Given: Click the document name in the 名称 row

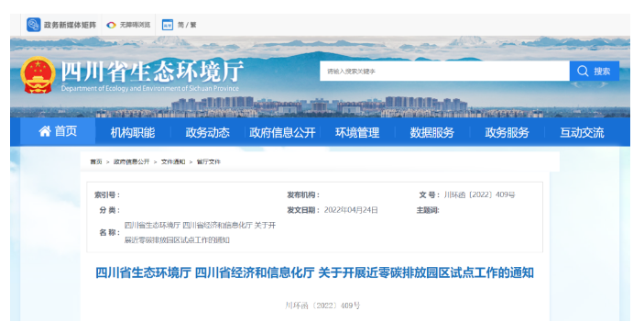Looking at the screenshot, I should 200,233.
